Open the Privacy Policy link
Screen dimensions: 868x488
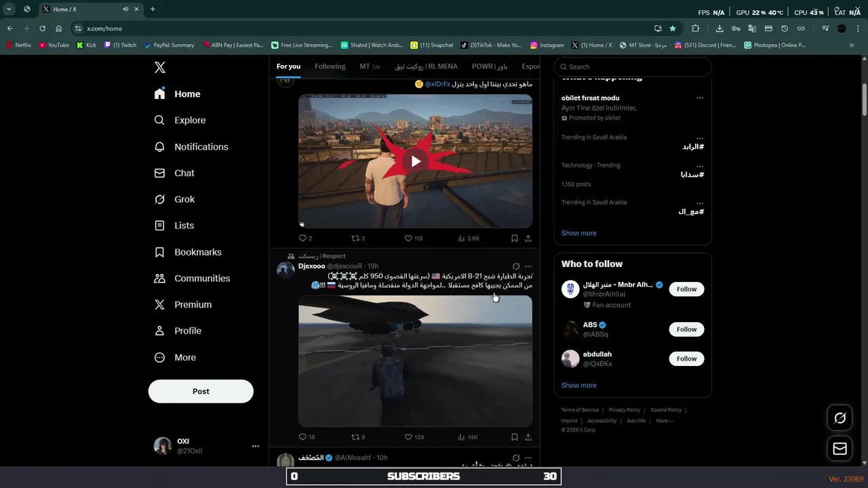pyautogui.click(x=625, y=410)
